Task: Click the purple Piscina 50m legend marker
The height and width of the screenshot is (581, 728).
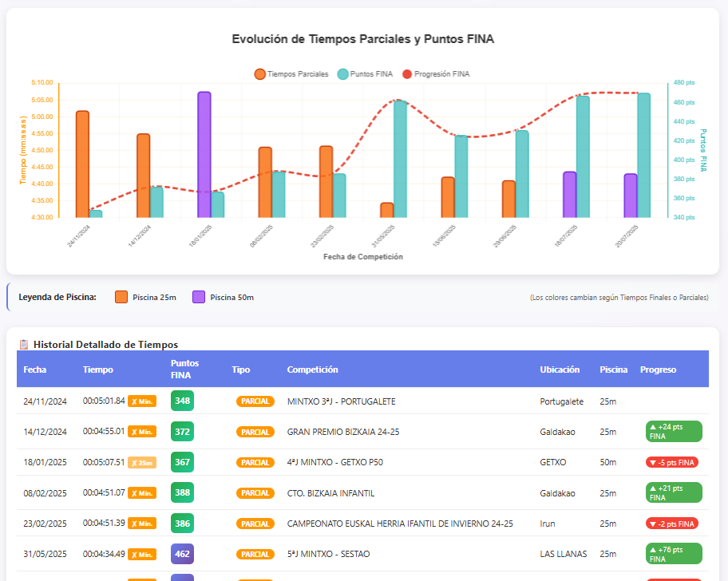Action: [199, 296]
